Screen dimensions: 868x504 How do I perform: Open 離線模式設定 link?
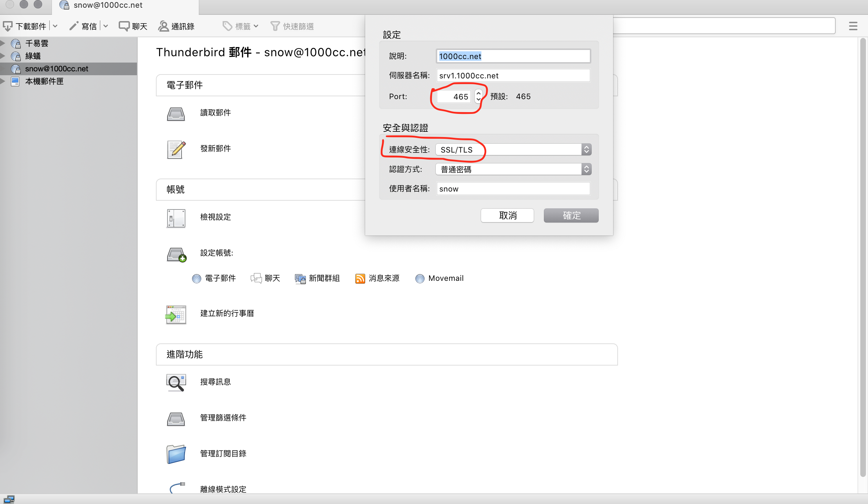[223, 489]
